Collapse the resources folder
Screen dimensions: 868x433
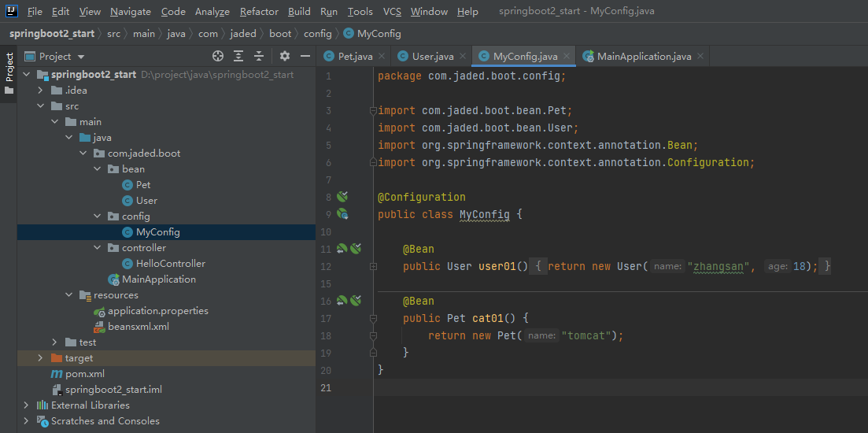coord(68,295)
